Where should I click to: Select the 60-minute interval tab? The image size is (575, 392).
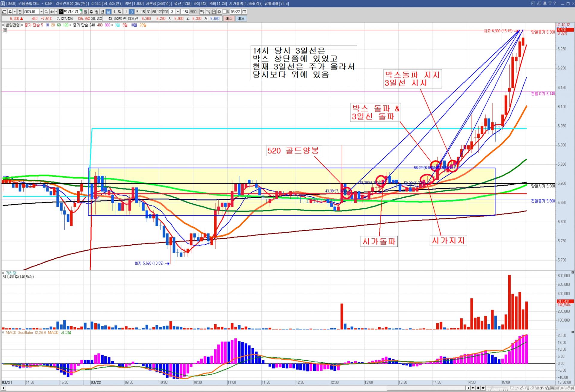click(x=154, y=12)
